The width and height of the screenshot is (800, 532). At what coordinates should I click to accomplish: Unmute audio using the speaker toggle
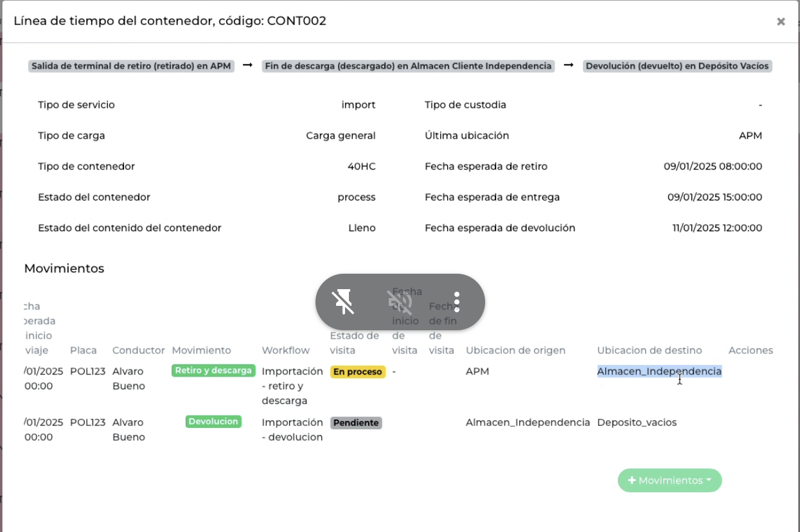pyautogui.click(x=400, y=301)
